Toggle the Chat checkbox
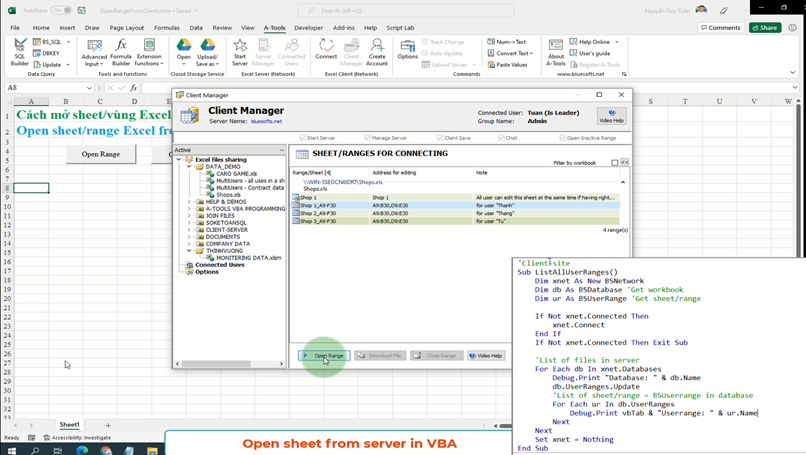The height and width of the screenshot is (455, 806). coord(501,138)
